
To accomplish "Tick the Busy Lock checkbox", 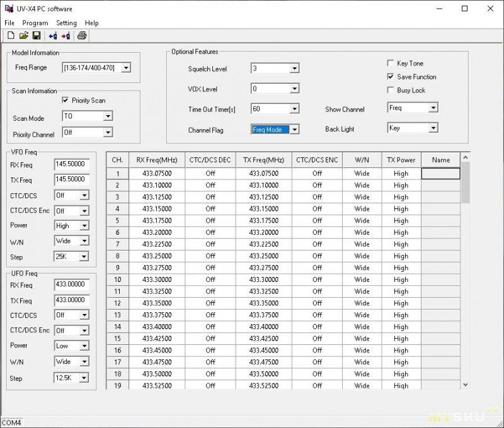I will point(391,91).
